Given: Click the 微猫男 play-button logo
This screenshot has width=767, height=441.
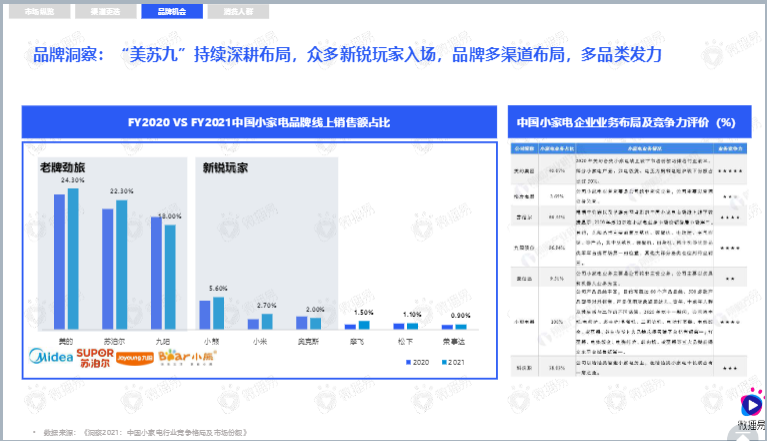Looking at the screenshot, I should coord(751,405).
